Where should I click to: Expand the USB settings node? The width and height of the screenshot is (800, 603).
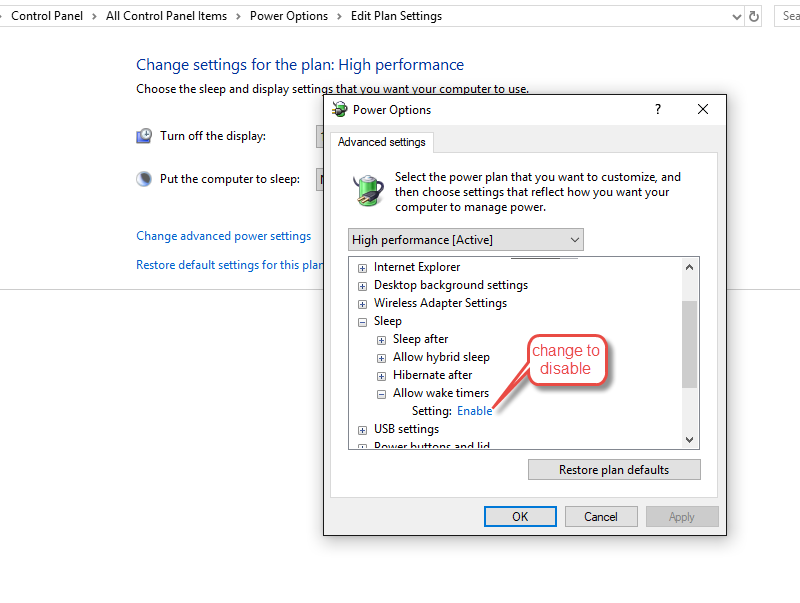362,430
